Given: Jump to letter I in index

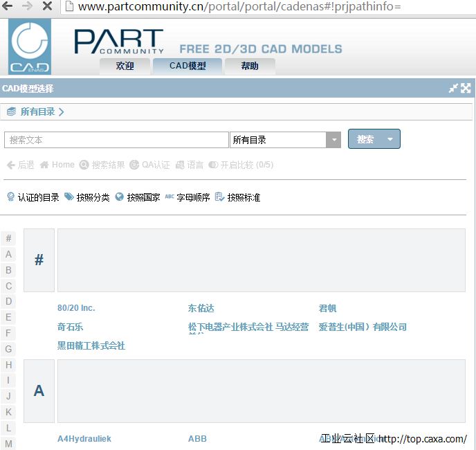Looking at the screenshot, I should point(8,380).
